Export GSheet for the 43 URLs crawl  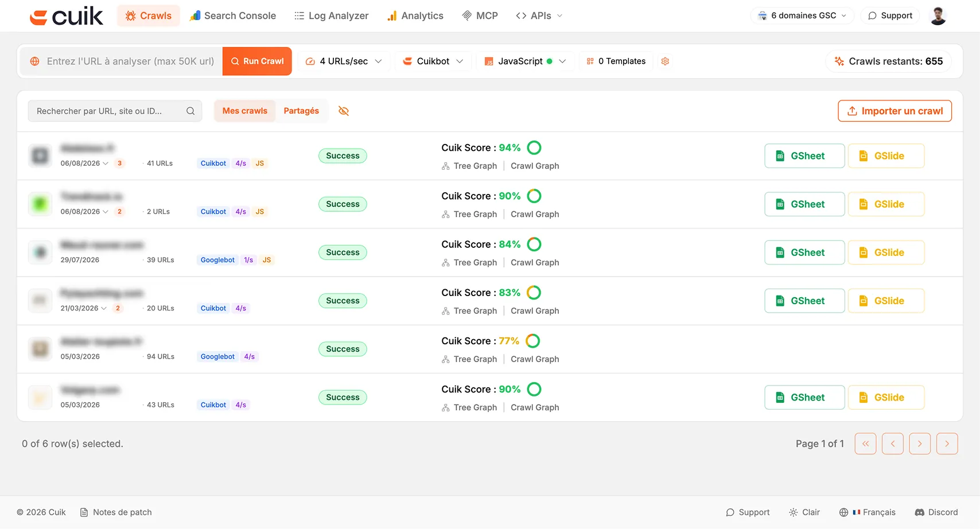[804, 397]
